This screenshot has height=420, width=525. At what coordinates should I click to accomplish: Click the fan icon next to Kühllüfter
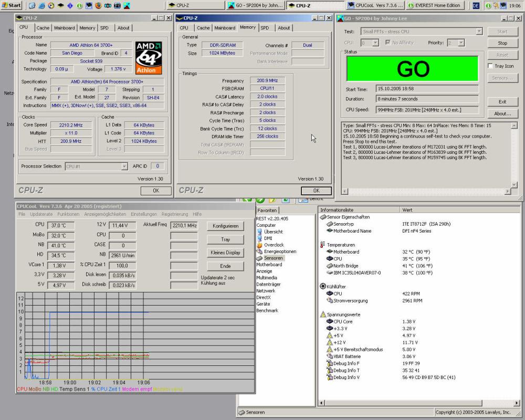(x=323, y=286)
